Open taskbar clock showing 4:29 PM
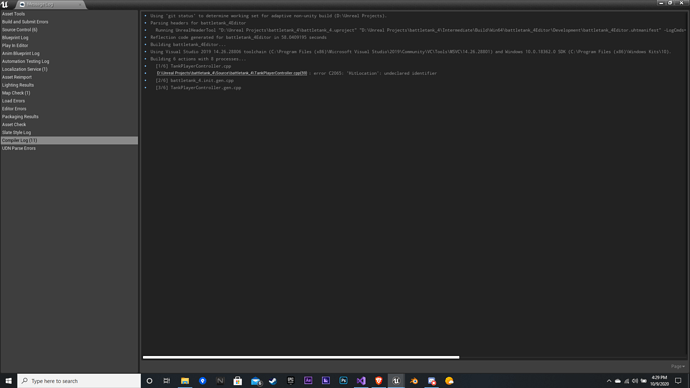The image size is (690, 388). tap(659, 381)
